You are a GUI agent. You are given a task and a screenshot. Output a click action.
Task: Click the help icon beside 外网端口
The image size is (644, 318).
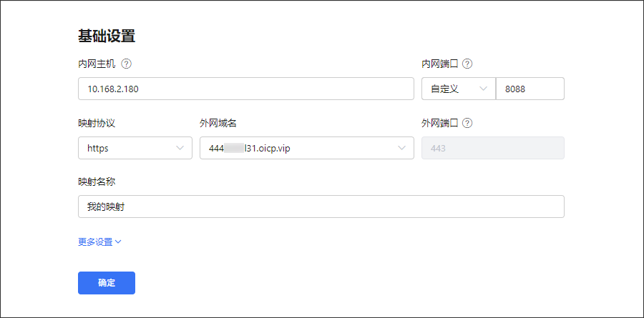(x=467, y=123)
